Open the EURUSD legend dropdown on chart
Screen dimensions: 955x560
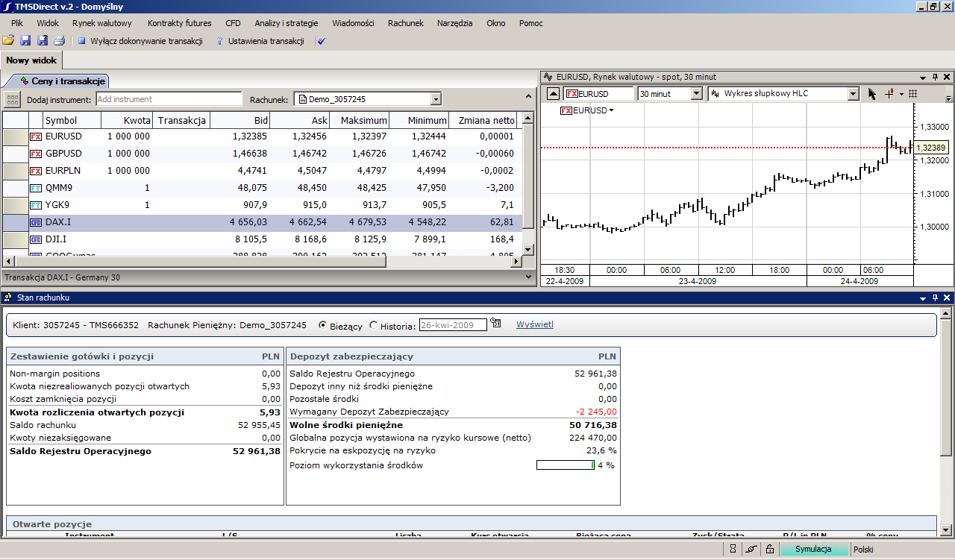click(x=612, y=110)
